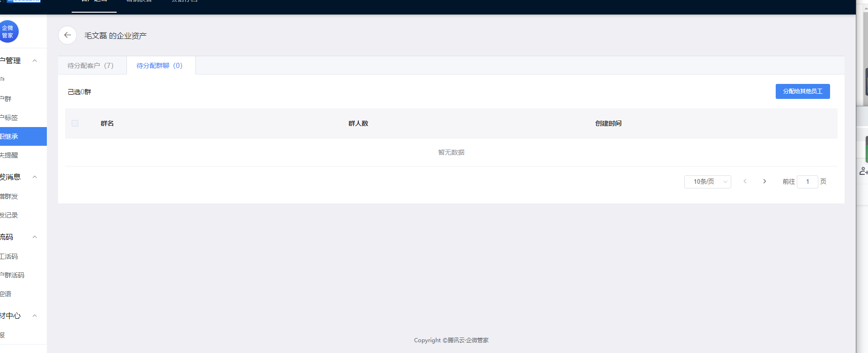Collapse the 中心 sidebar section chevron
This screenshot has height=353, width=868.
point(35,315)
